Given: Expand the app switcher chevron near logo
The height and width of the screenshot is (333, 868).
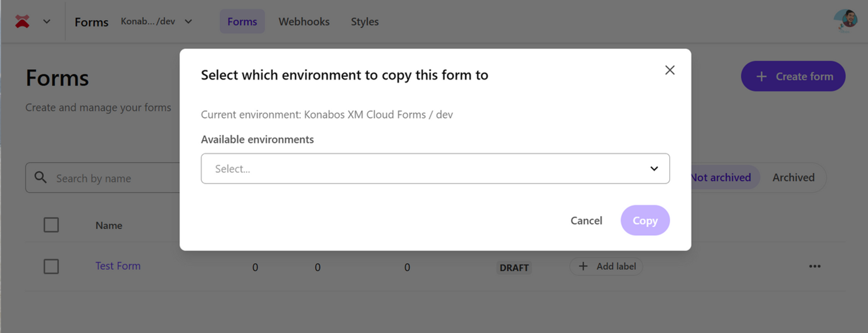Looking at the screenshot, I should point(47,21).
